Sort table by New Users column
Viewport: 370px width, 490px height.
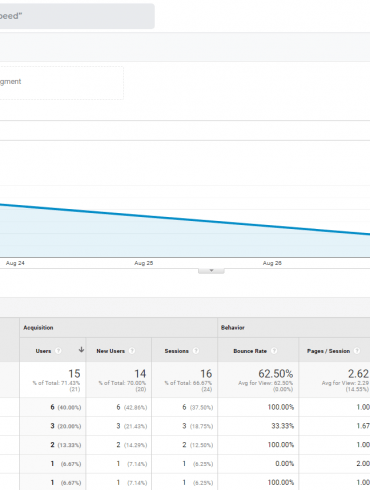(111, 351)
